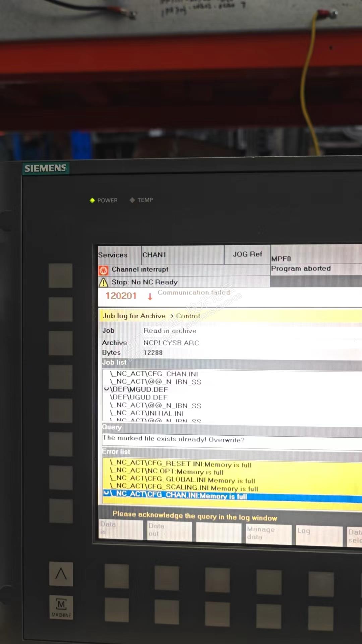Select the Bytes value 12288
The width and height of the screenshot is (362, 644).
pyautogui.click(x=153, y=353)
